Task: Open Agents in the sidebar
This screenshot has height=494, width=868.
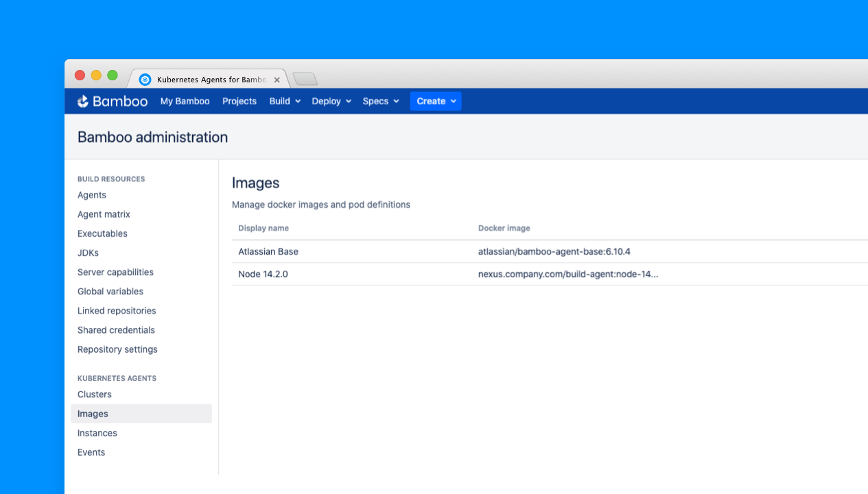Action: [92, 195]
